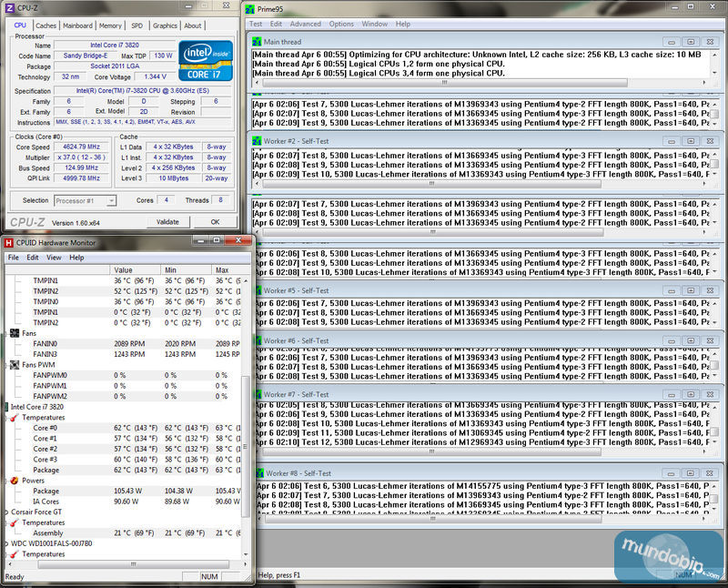Screen dimensions: 728x588
Task: Open the Help menu in Hardware Monitor
Action: coord(76,258)
